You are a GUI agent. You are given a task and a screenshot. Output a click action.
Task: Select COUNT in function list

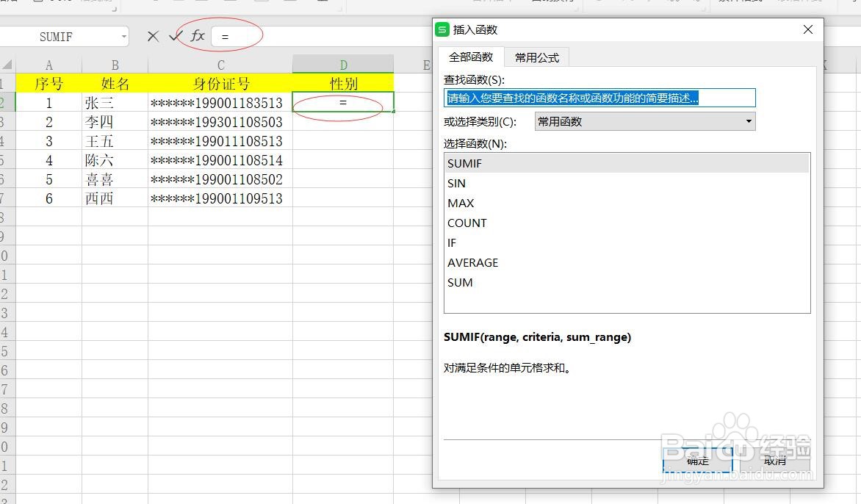click(627, 223)
